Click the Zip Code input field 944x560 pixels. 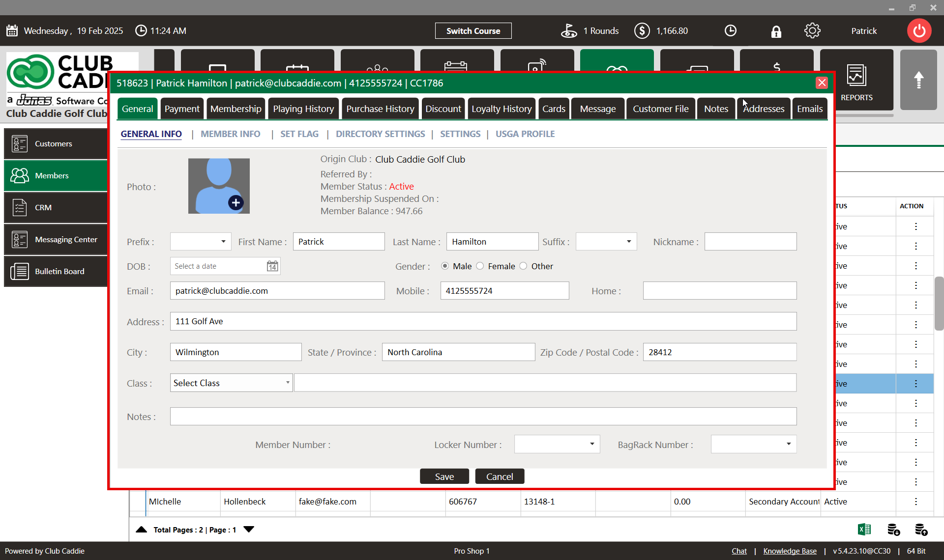[720, 352]
